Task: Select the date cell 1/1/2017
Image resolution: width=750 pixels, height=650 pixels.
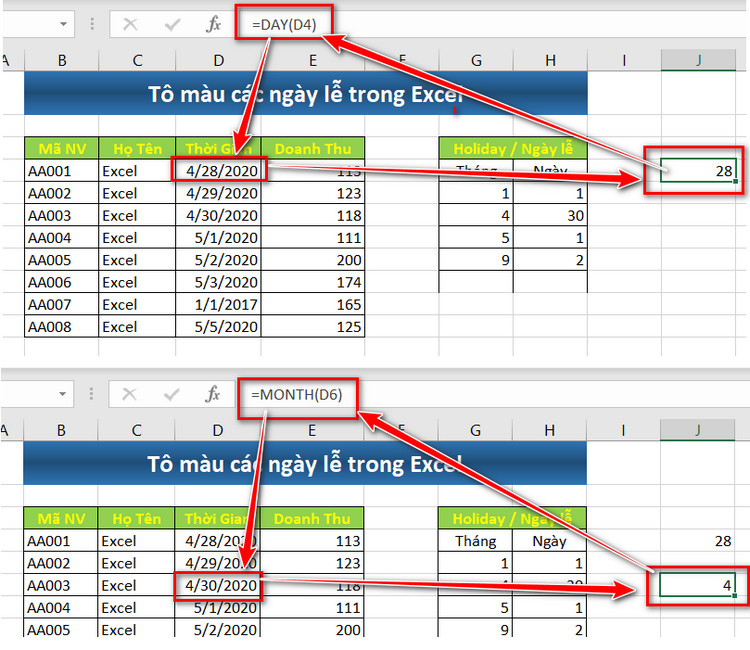Action: 218,304
